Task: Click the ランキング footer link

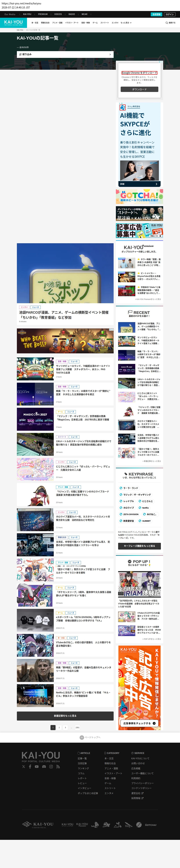Action: coord(83,768)
